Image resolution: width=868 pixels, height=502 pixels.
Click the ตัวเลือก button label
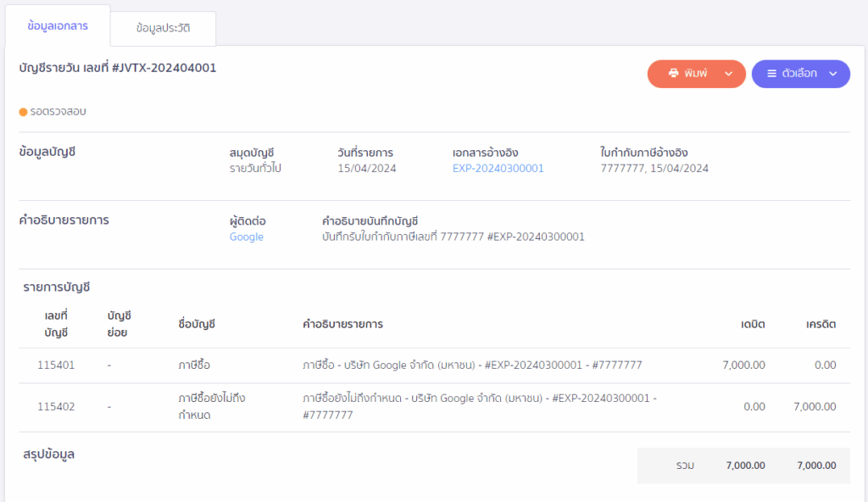point(799,73)
